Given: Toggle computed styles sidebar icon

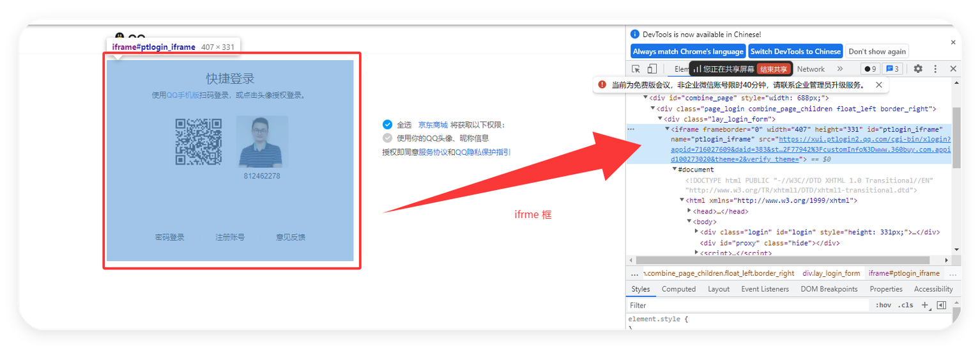Looking at the screenshot, I should [941, 305].
